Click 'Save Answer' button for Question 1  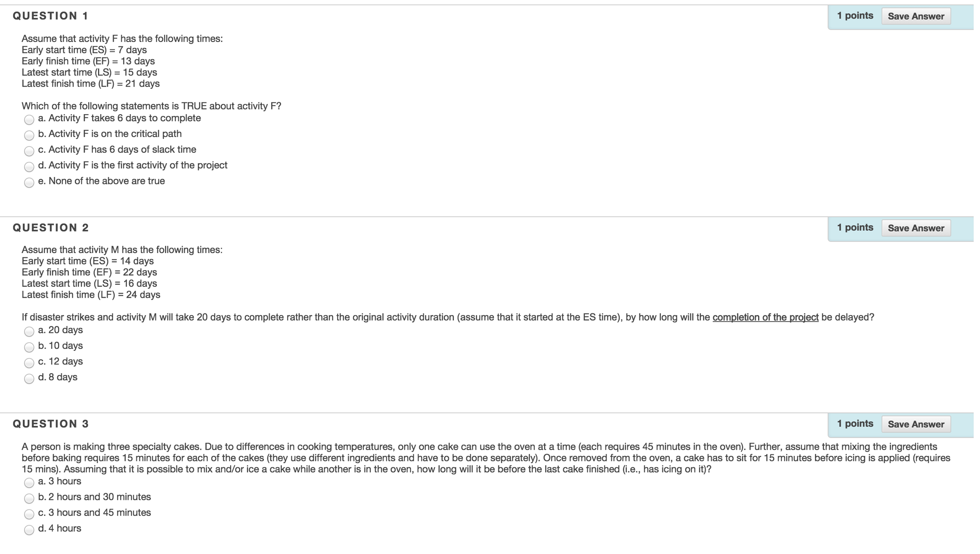[x=917, y=16]
